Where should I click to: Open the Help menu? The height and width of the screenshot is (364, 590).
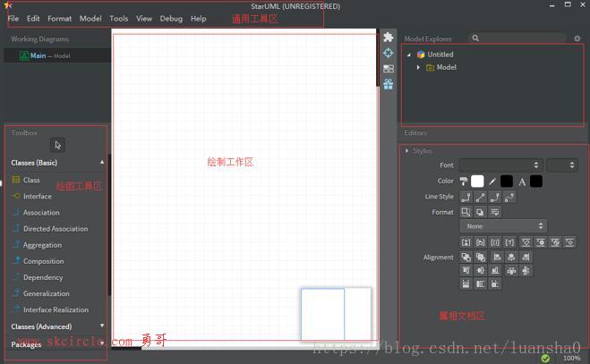tap(198, 19)
